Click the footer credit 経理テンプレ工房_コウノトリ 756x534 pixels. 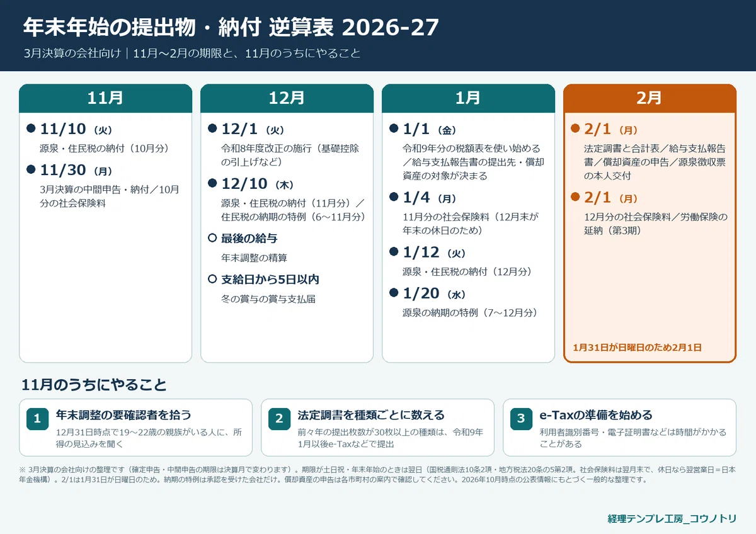(x=672, y=518)
